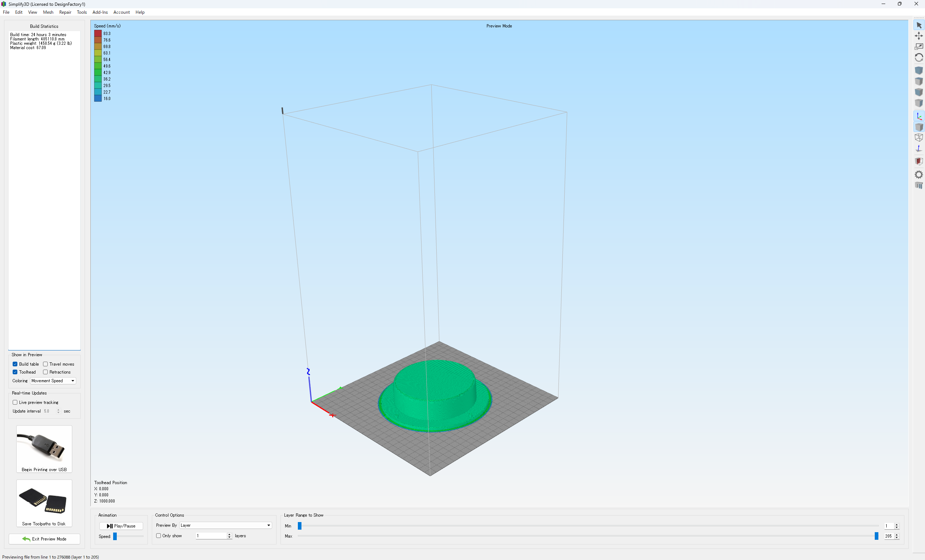Select the normal selection arrow tool
Screen dimensions: 925x560
[918, 25]
